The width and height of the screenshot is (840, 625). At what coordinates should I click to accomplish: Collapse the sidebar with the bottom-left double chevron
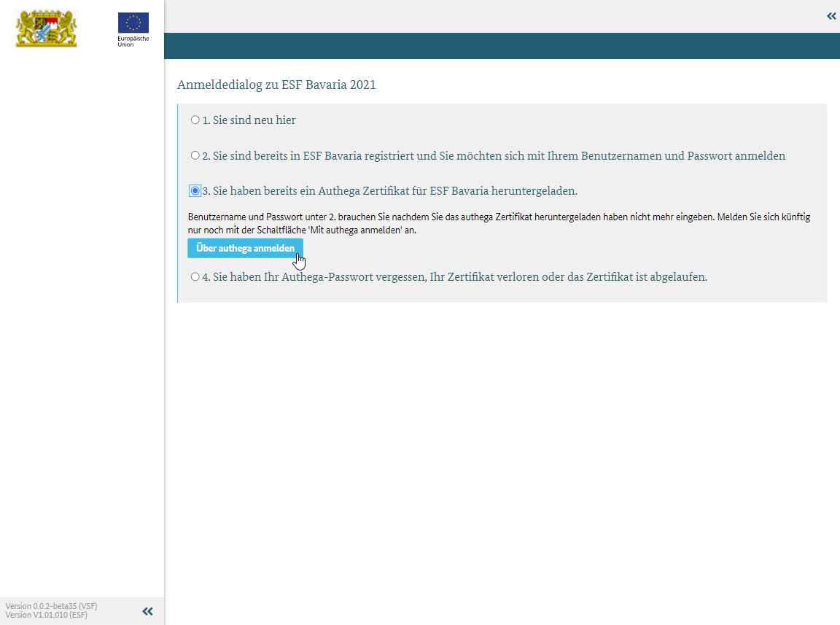(147, 611)
